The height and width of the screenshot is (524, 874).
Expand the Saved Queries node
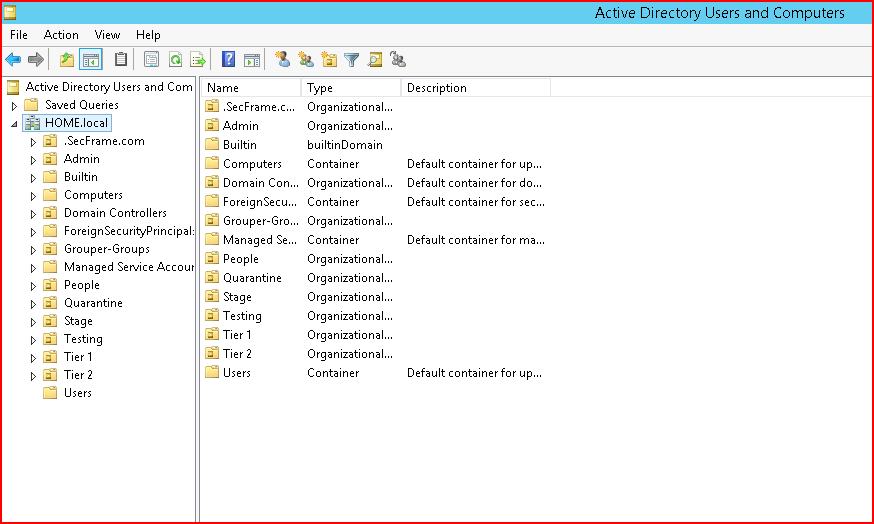(14, 105)
